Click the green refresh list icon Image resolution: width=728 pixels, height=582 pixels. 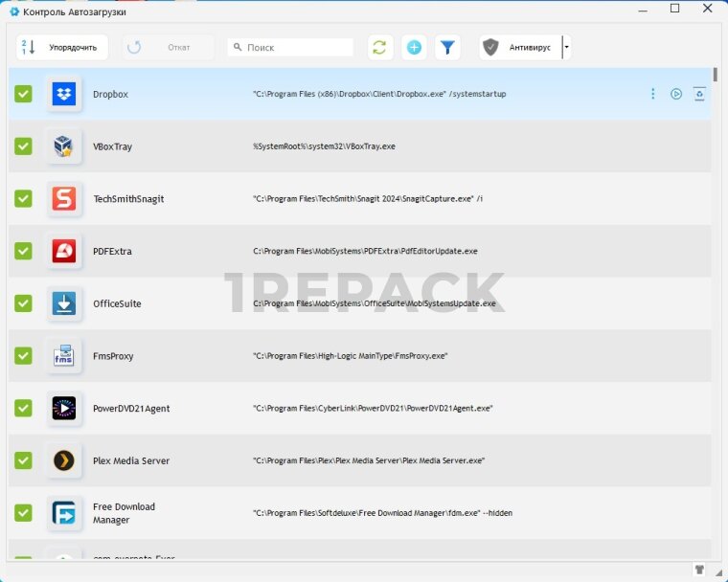pos(380,47)
